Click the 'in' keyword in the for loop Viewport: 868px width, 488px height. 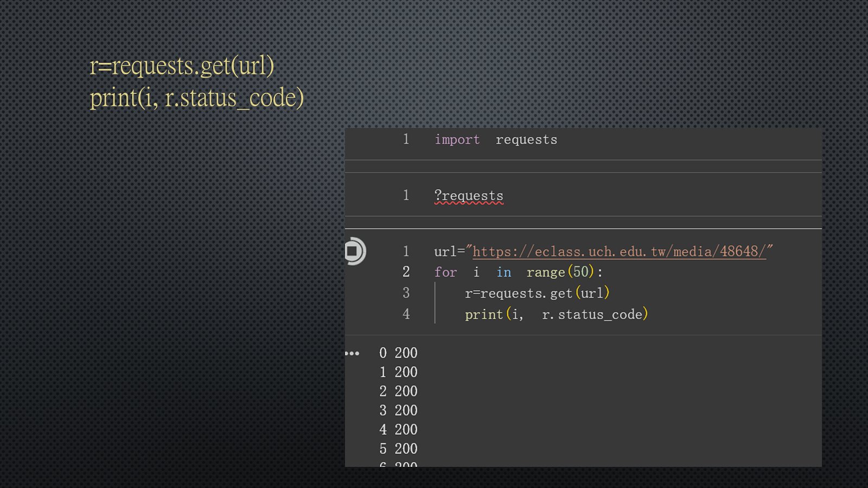pos(503,272)
